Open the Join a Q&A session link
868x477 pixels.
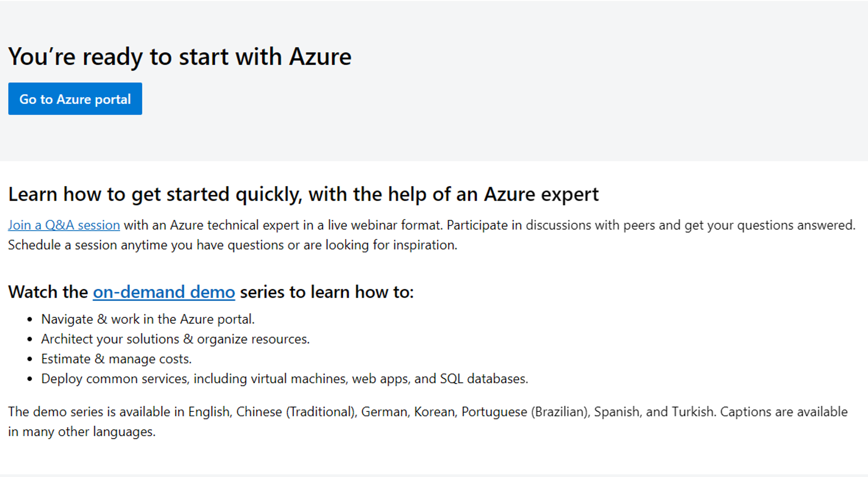64,225
